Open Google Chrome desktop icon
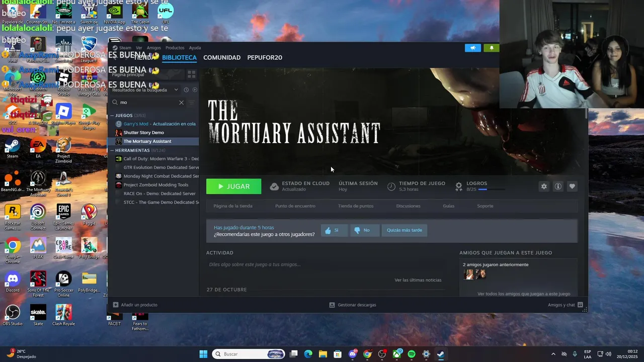Image resolution: width=644 pixels, height=362 pixels. pos(13,250)
